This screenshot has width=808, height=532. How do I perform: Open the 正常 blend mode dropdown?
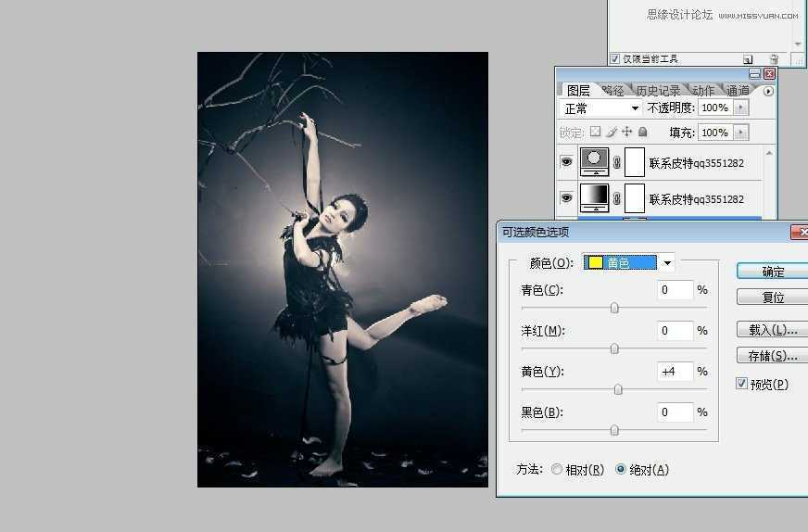click(x=600, y=108)
